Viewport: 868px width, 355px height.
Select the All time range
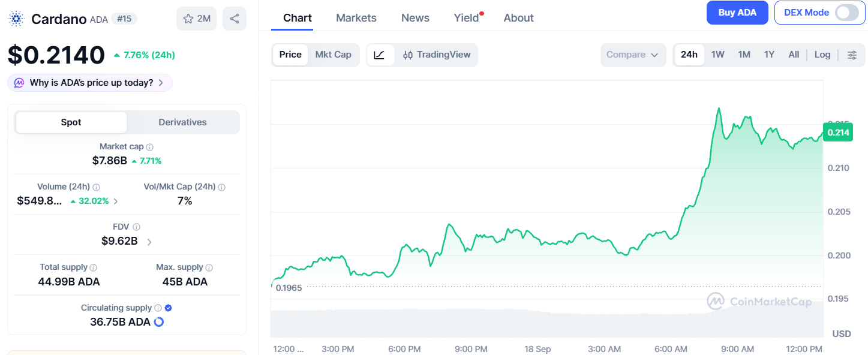[794, 55]
